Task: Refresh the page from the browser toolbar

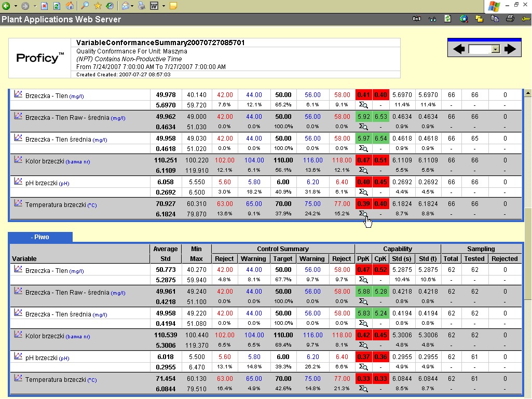Action: pos(57,6)
